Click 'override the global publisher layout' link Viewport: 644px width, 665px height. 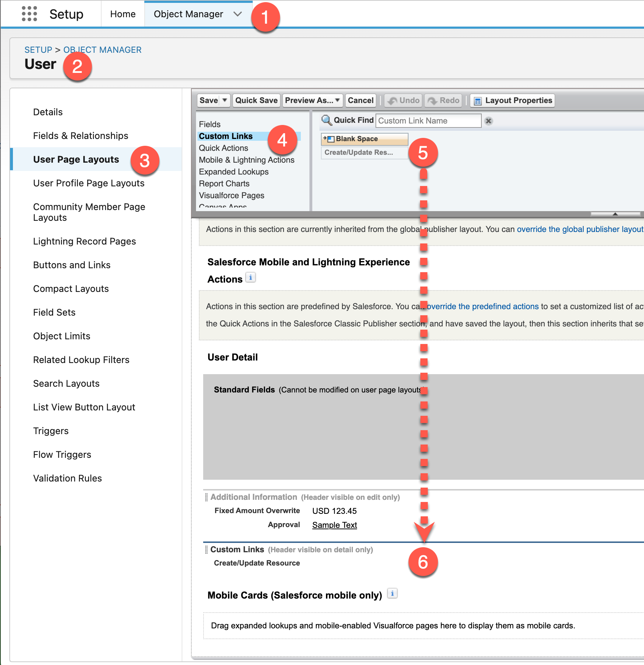click(580, 229)
